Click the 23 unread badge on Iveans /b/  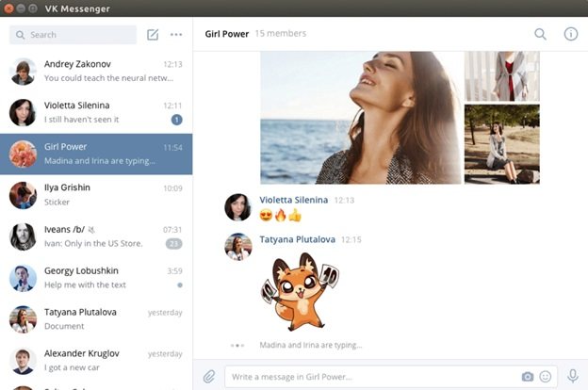point(173,244)
